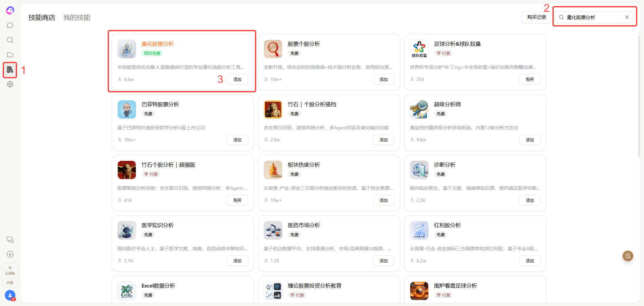Image resolution: width=644 pixels, height=306 pixels.
Task: Open the 医药市场分析 title
Action: point(304,225)
